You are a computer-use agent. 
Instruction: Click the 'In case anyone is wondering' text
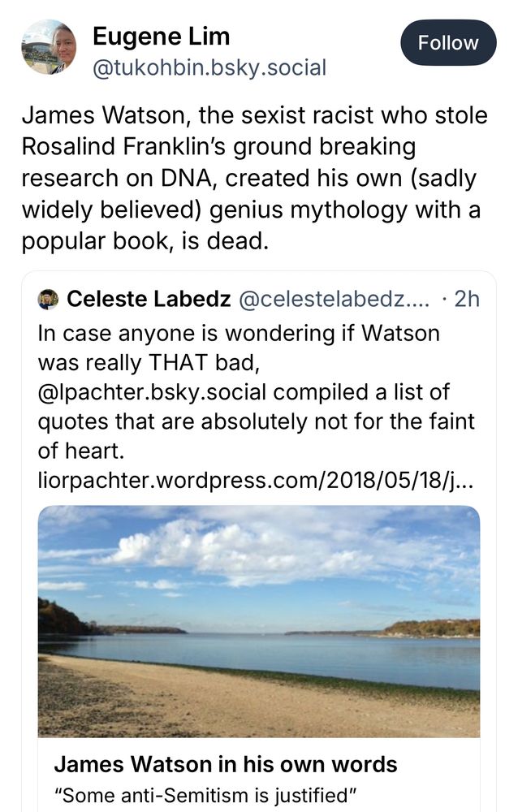point(235,333)
